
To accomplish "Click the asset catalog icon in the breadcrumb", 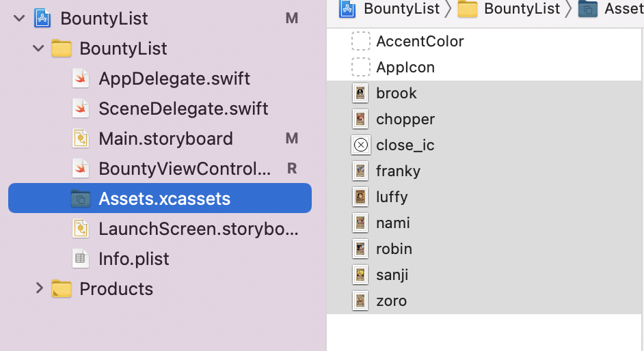I will [x=588, y=9].
